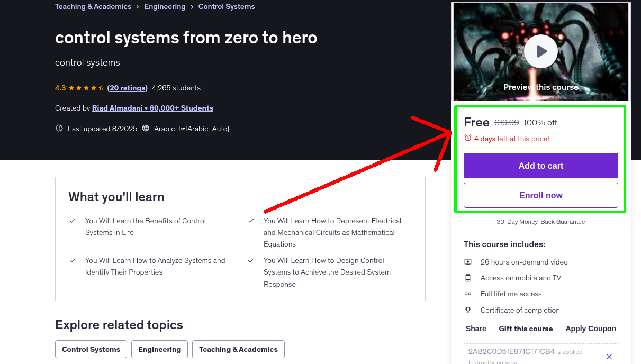Click the alarm clock icon near price
The width and height of the screenshot is (641, 364).
click(467, 138)
